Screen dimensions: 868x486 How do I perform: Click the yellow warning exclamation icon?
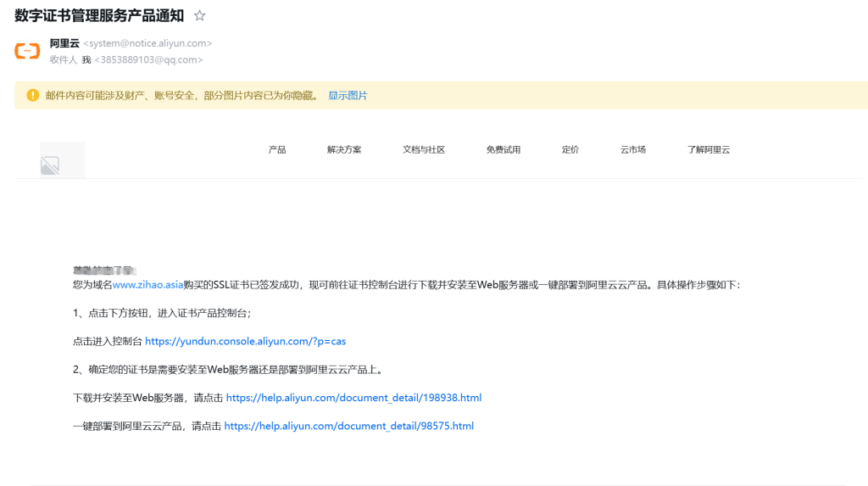32,95
